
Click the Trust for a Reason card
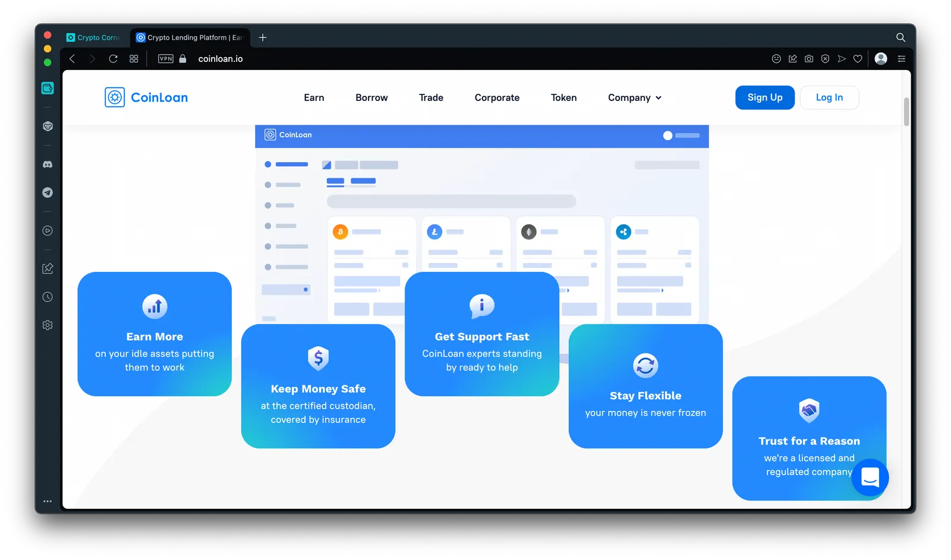[x=809, y=438]
